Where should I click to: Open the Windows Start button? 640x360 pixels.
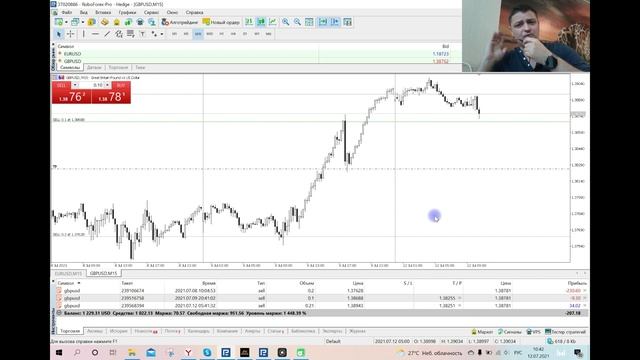[59, 352]
